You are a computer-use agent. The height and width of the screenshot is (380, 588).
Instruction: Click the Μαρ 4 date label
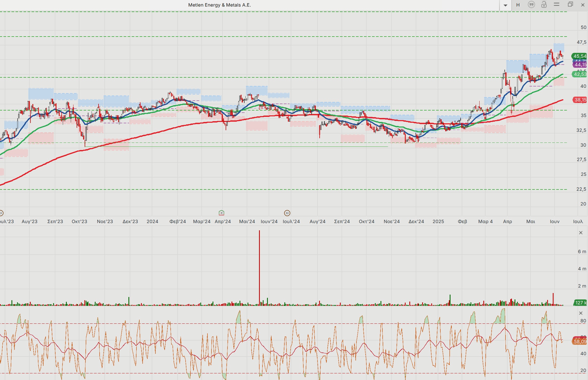(485, 221)
